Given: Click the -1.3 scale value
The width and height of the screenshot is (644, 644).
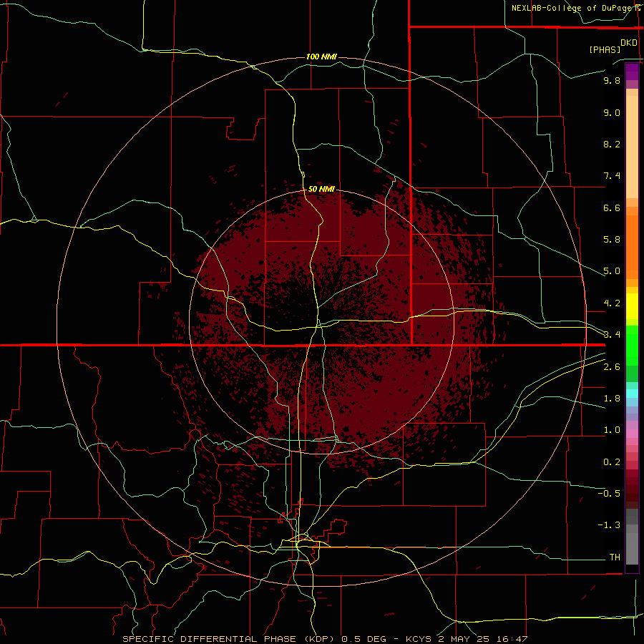Looking at the screenshot, I should [x=609, y=525].
